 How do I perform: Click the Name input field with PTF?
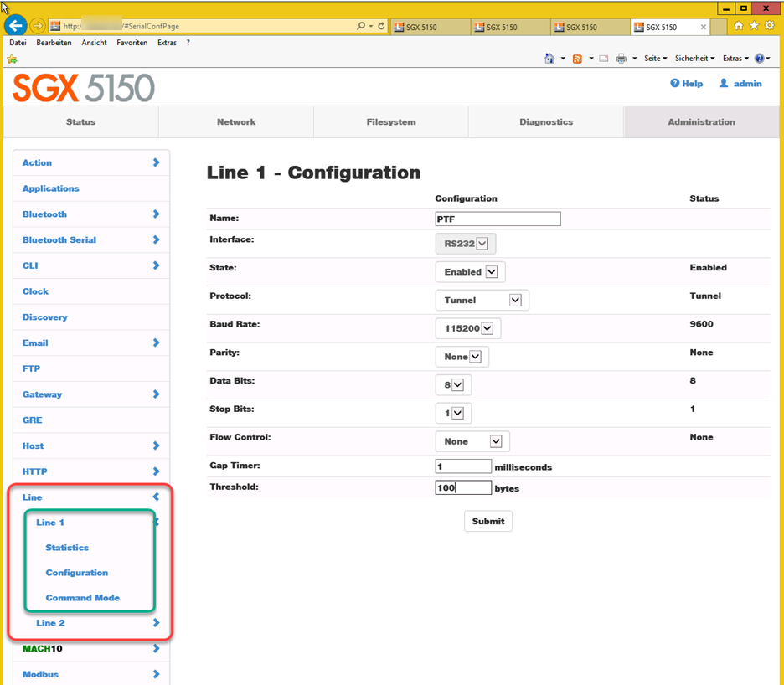[x=498, y=219]
